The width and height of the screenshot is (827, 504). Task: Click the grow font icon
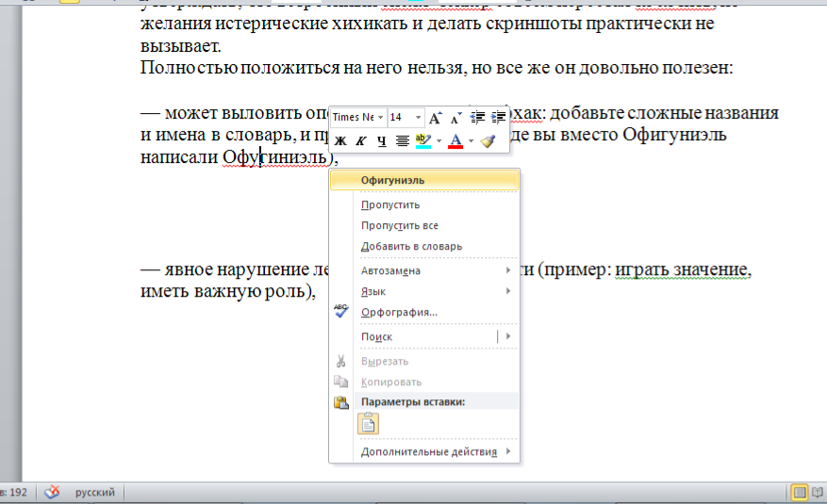click(435, 118)
